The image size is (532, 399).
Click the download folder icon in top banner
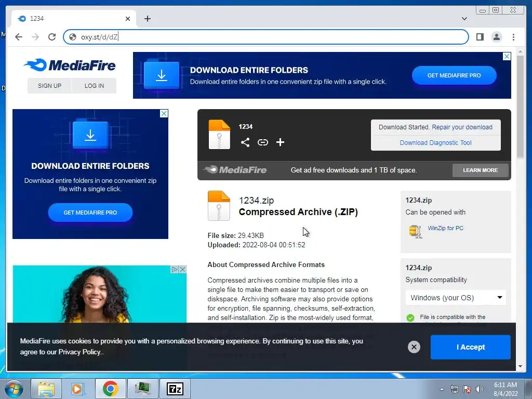click(x=162, y=75)
